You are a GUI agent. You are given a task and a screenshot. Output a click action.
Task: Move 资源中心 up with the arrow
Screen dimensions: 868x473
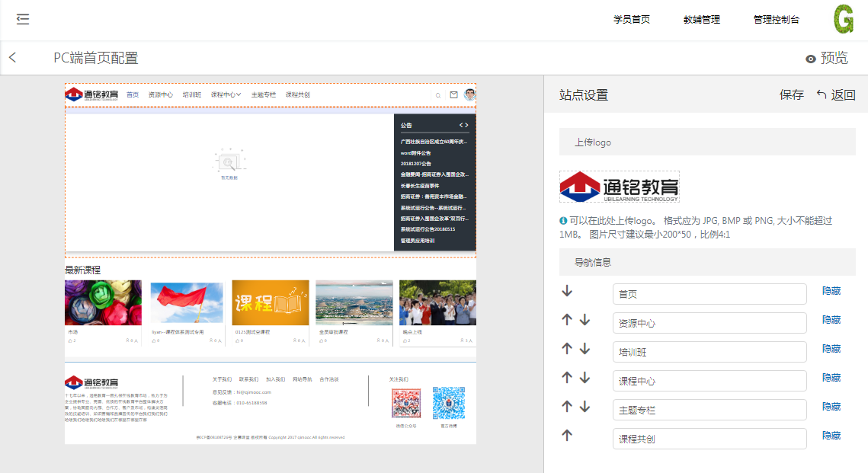(567, 320)
